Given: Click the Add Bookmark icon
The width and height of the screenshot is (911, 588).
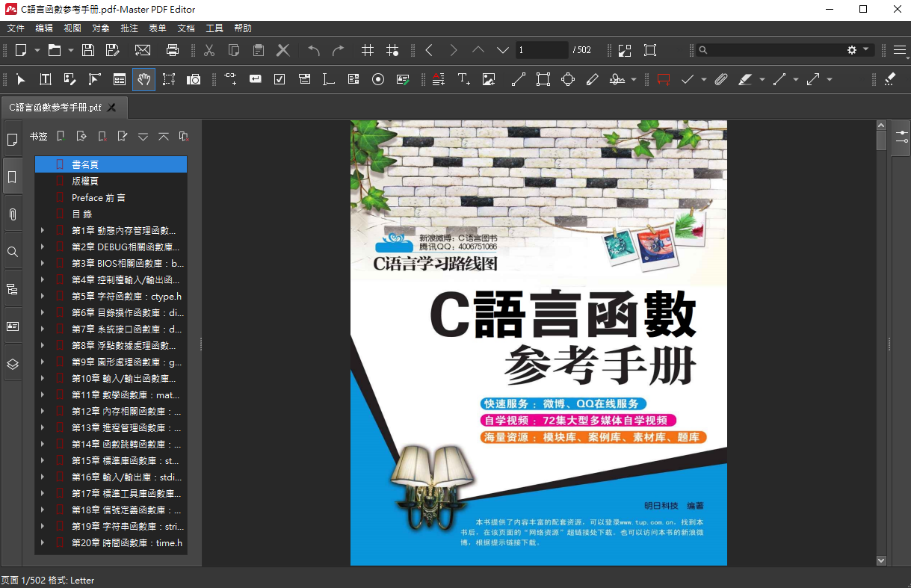Looking at the screenshot, I should (62, 137).
